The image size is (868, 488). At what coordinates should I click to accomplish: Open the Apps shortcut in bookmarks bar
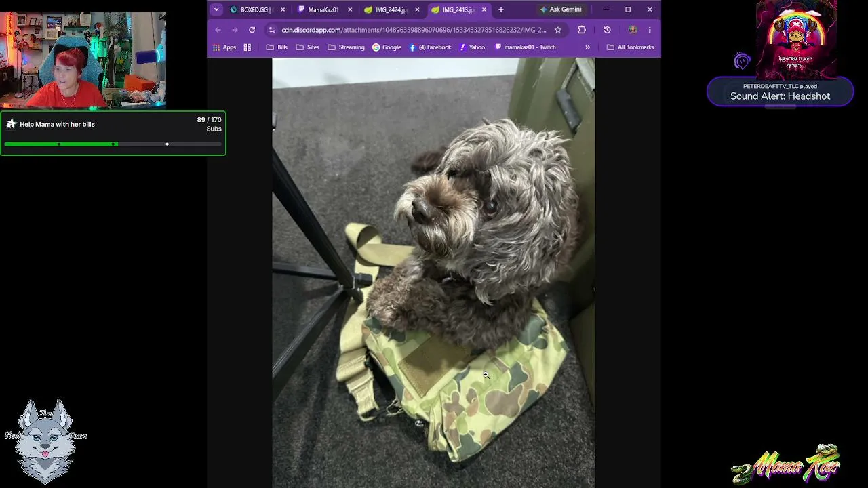[x=224, y=47]
